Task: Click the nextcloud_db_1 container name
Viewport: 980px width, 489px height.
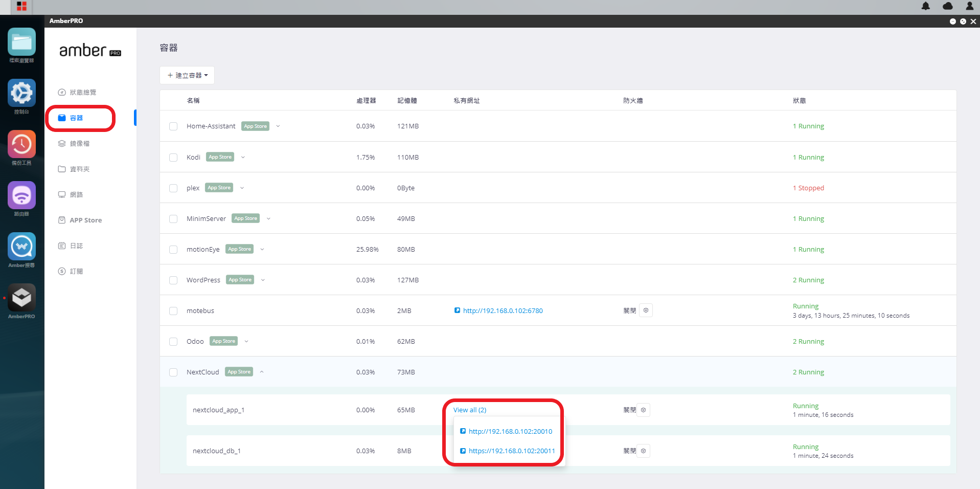Action: 216,451
